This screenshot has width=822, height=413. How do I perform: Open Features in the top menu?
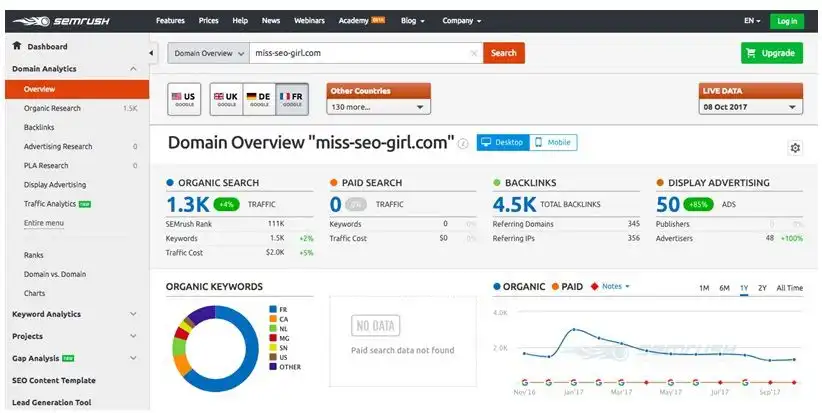coord(170,21)
